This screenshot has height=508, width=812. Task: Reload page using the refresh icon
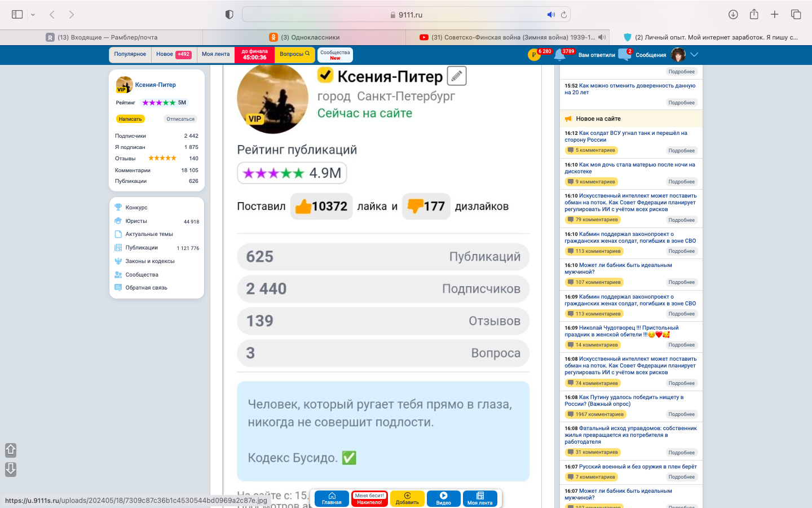coord(563,15)
